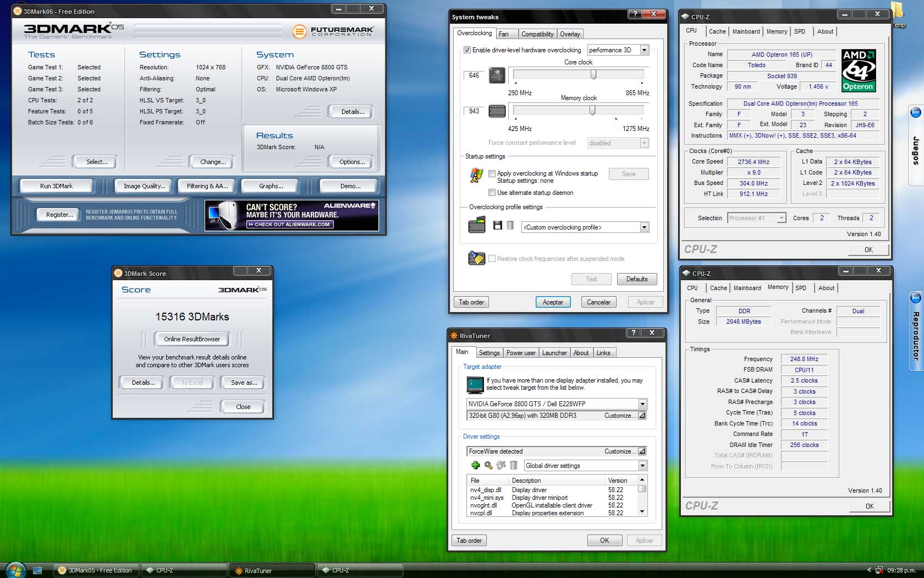Open the performance 3D mode dropdown
Viewport: 924px width, 578px height.
point(644,50)
